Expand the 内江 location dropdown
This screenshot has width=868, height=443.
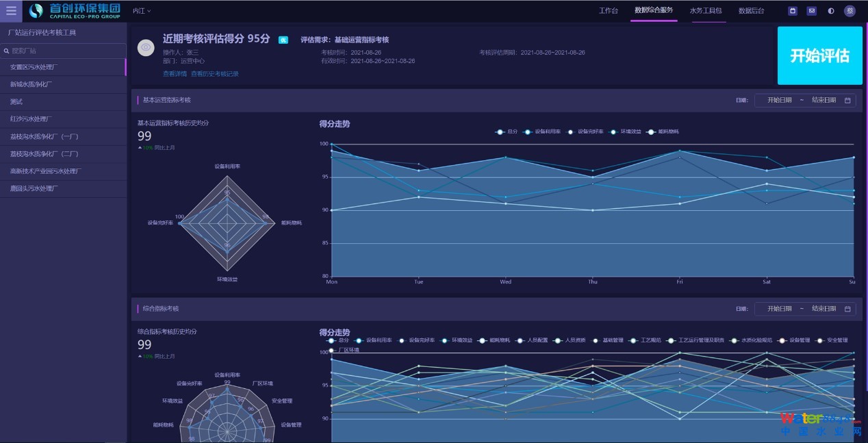142,10
